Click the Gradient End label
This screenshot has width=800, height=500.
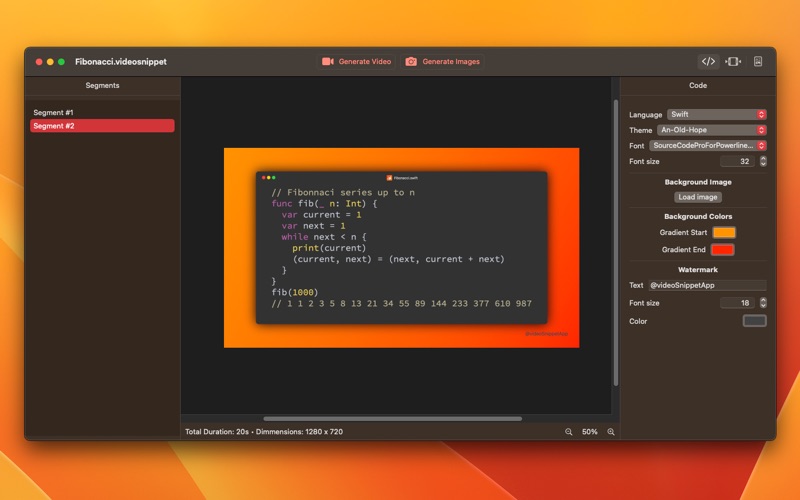pyautogui.click(x=684, y=250)
